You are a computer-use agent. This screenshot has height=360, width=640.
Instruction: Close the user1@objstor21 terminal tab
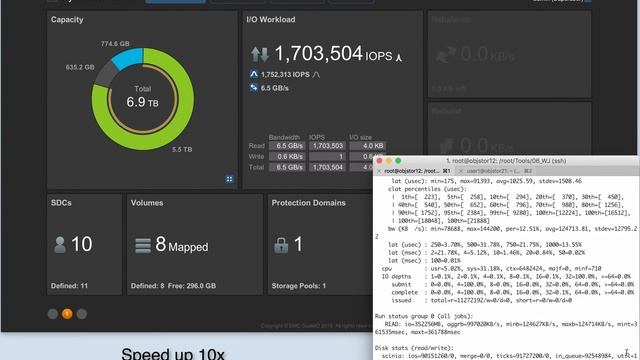(x=461, y=171)
